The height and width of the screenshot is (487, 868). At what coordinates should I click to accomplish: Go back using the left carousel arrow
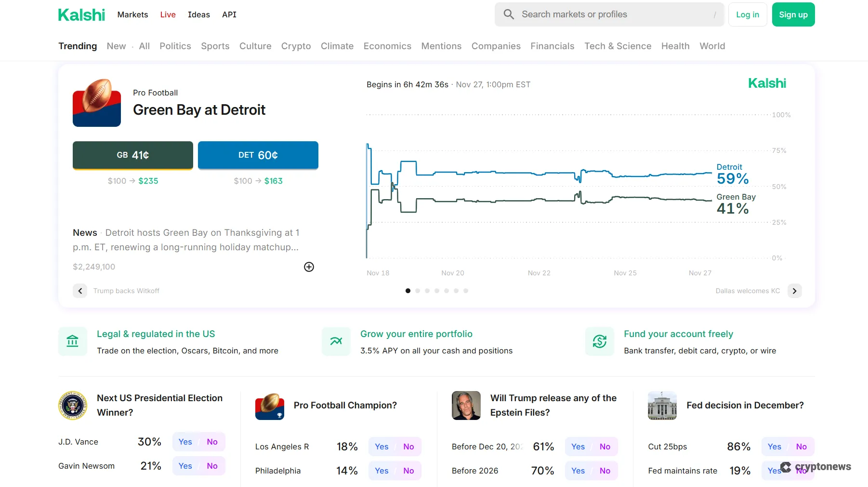click(x=80, y=291)
